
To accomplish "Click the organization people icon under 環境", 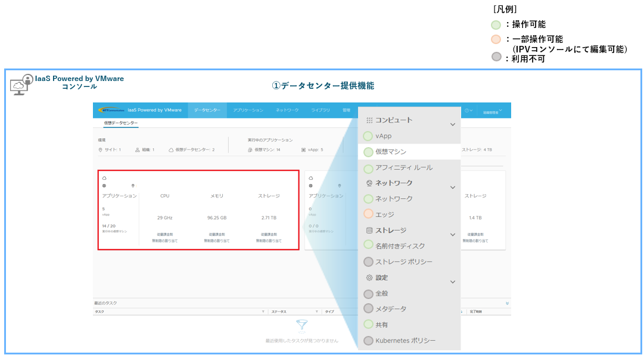I will pos(137,150).
